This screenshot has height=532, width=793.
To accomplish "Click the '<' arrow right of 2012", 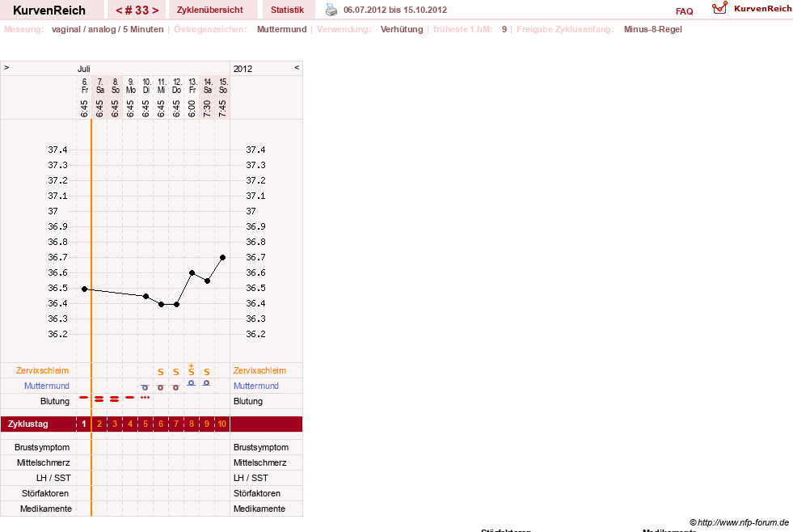I will coord(297,67).
